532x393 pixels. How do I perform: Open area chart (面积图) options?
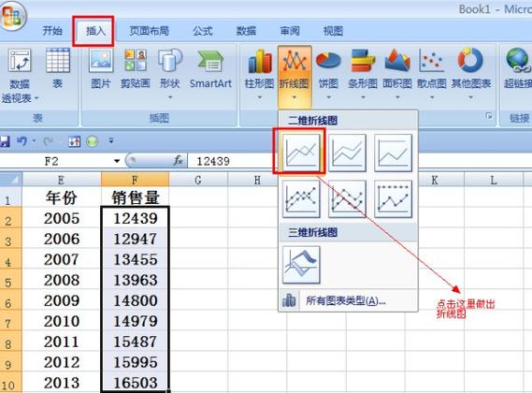point(397,75)
